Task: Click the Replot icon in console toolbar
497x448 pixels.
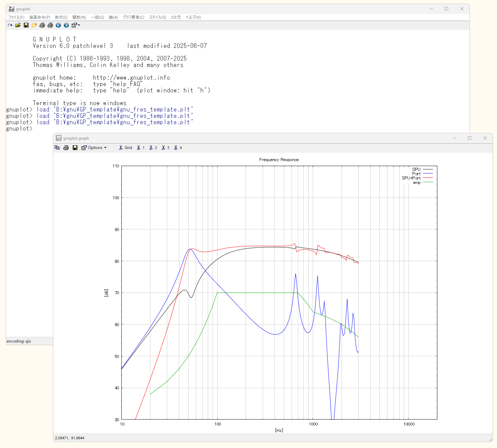Action: pyautogui.click(x=10, y=25)
